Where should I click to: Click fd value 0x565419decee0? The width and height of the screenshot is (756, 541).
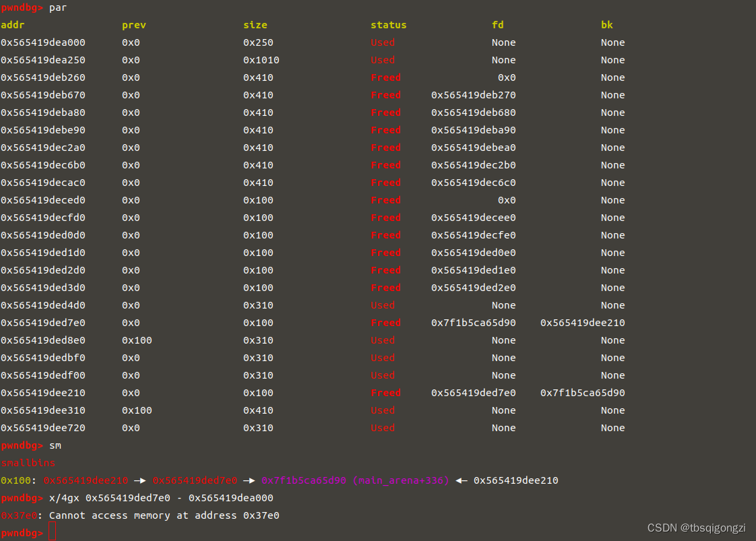click(x=474, y=218)
